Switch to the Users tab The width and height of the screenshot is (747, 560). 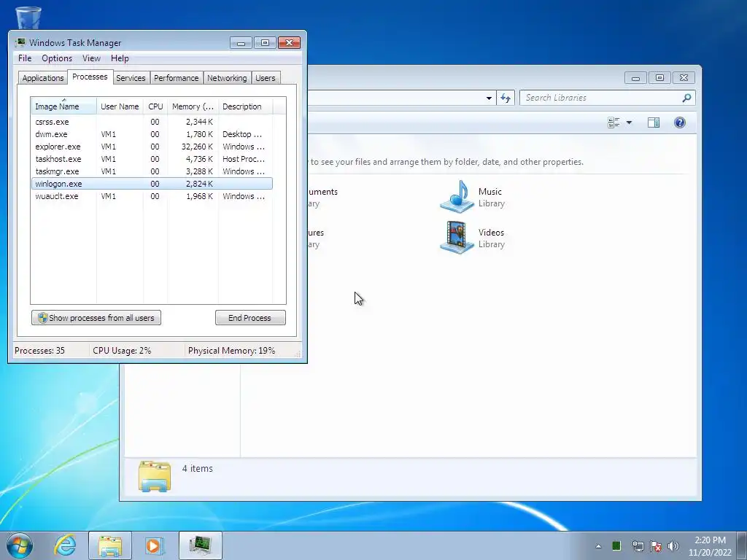(266, 78)
